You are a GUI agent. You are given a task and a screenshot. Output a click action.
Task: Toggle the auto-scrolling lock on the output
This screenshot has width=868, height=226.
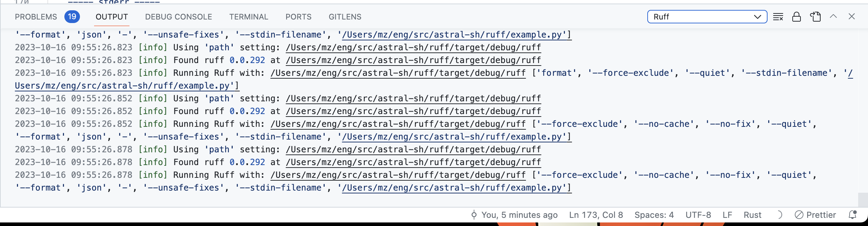(x=797, y=17)
